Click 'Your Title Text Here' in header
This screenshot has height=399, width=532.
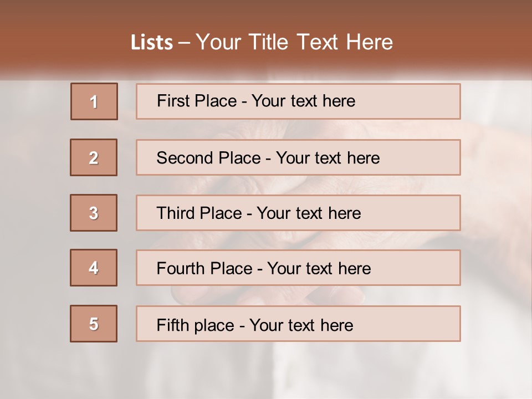(294, 42)
